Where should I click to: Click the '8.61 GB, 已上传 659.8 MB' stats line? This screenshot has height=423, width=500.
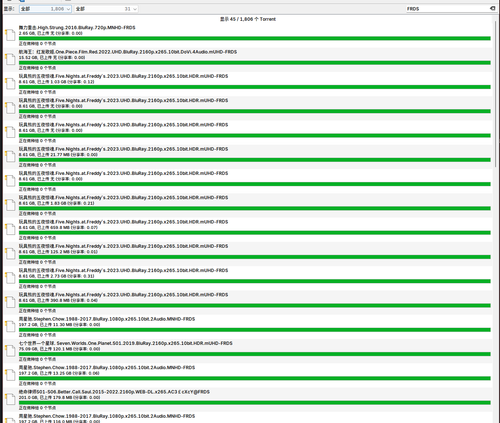click(58, 228)
